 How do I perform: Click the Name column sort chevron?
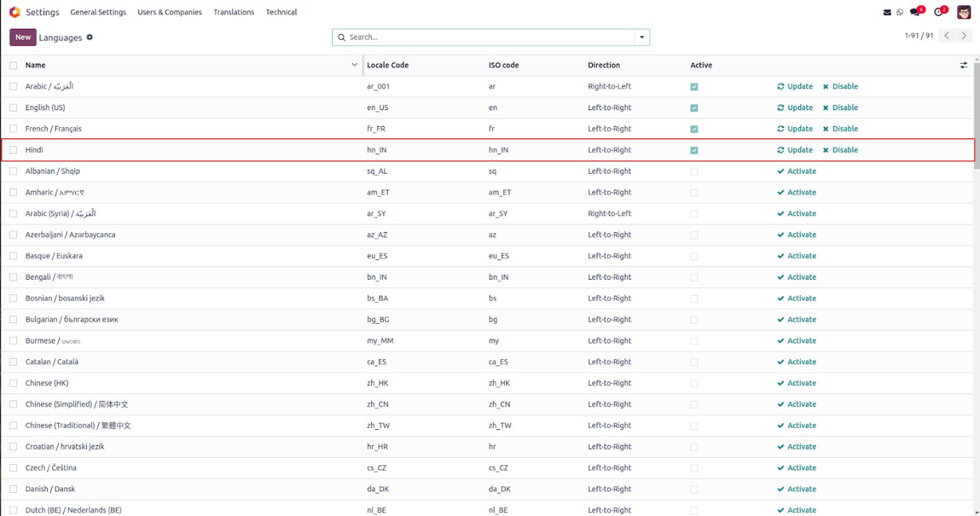coord(354,65)
